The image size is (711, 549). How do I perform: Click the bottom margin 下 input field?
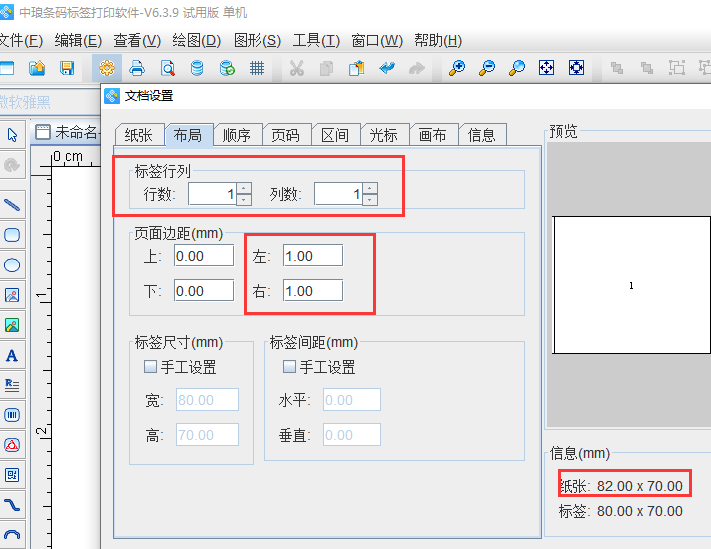click(204, 291)
